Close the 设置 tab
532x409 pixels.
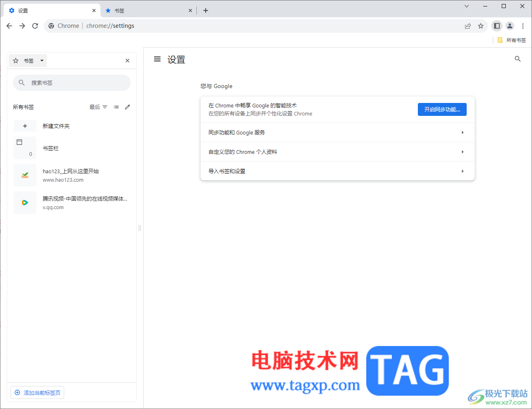[x=94, y=10]
